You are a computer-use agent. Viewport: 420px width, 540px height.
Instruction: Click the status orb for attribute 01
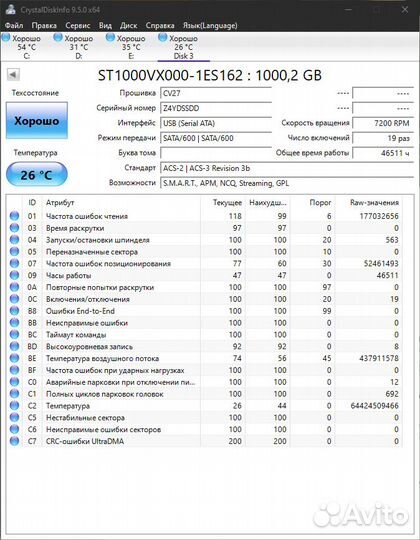pos(14,216)
